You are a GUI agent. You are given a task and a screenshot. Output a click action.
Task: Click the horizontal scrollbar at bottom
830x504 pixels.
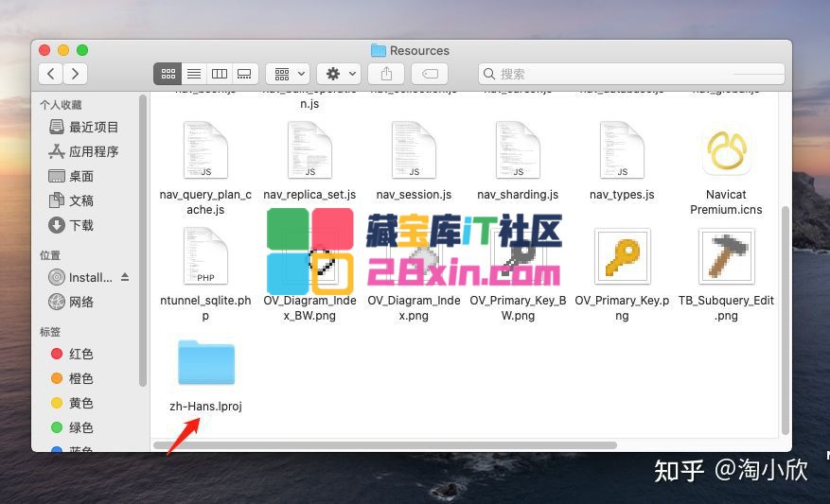point(385,445)
